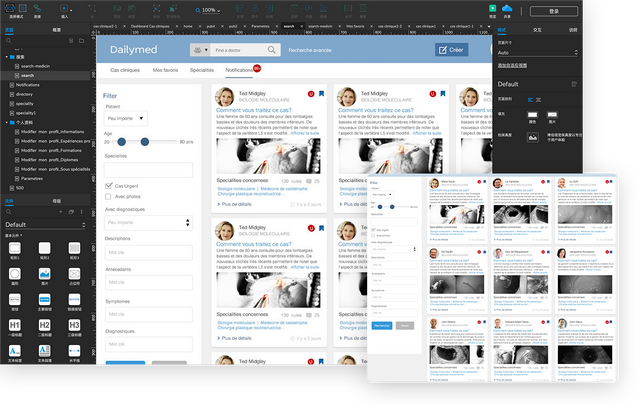Pick the Image widget

[44, 274]
